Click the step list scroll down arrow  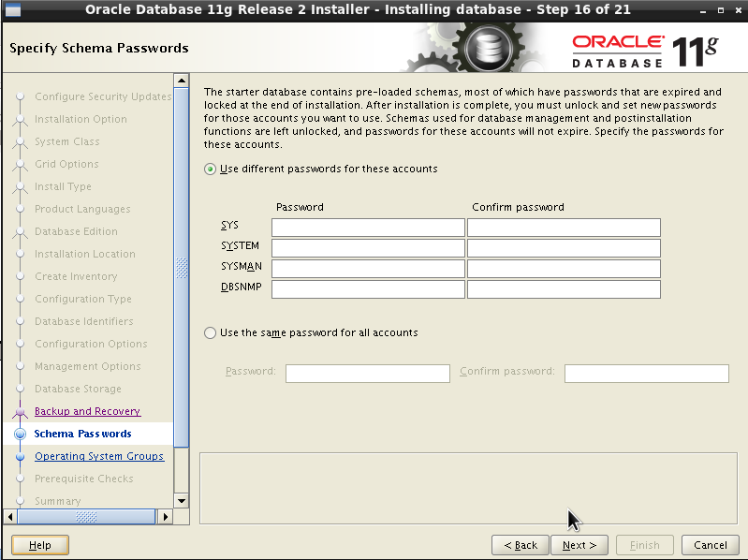[x=182, y=501]
